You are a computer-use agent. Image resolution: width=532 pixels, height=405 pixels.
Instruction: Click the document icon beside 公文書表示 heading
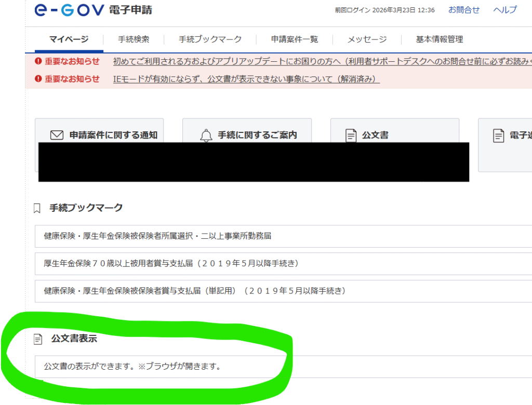[37, 339]
